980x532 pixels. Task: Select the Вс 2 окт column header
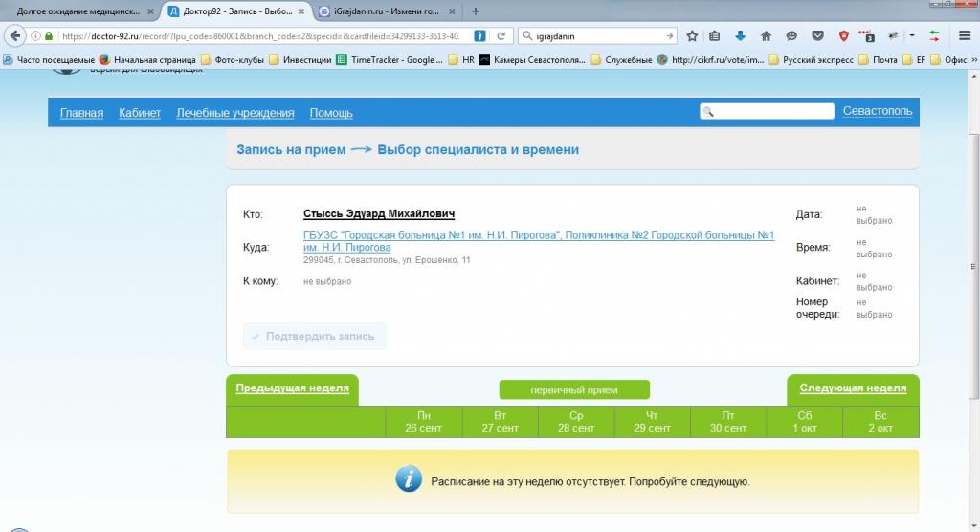click(880, 422)
